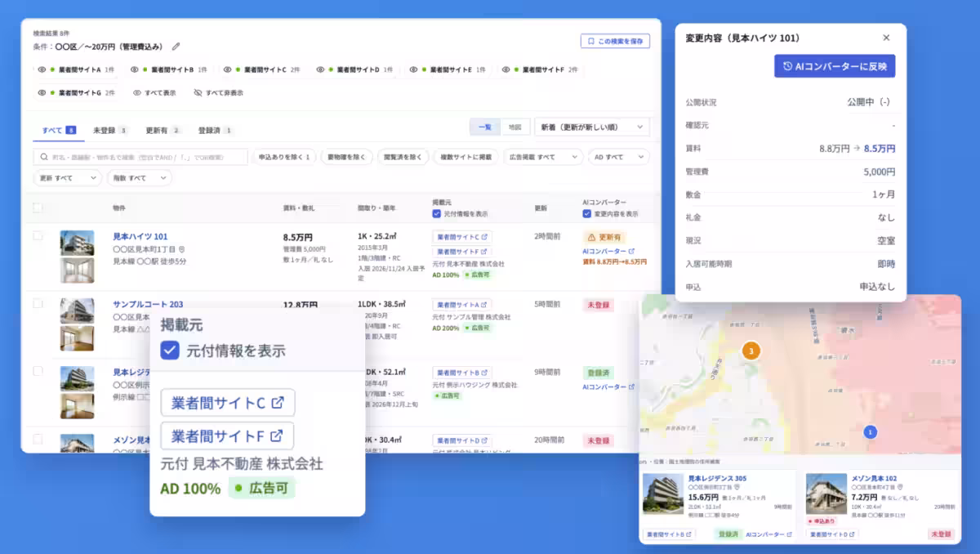980x554 pixels.
Task: Open 見本レジデンス 305 in the map card
Action: (717, 479)
